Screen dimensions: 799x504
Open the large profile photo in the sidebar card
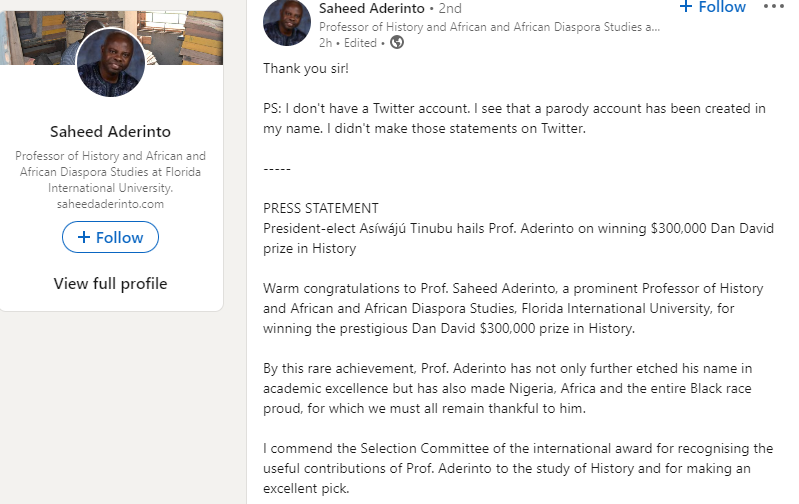[111, 64]
